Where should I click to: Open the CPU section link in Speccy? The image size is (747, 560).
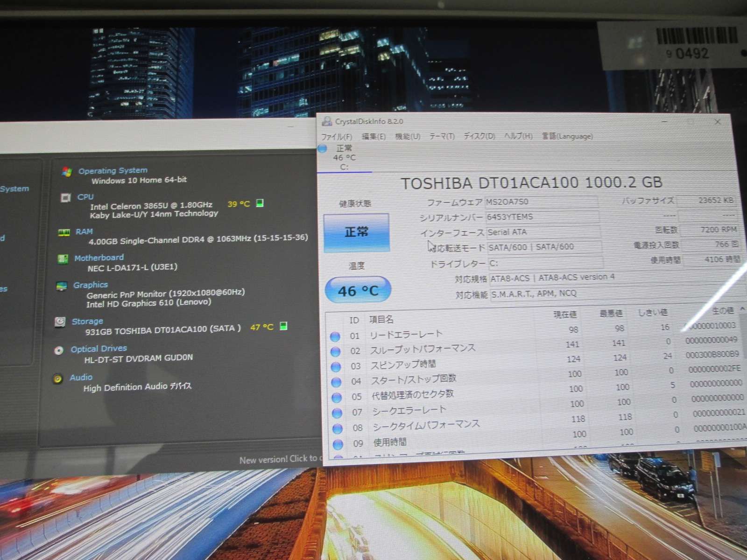click(x=85, y=197)
